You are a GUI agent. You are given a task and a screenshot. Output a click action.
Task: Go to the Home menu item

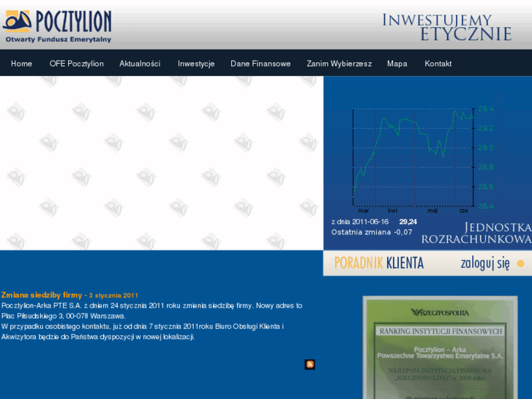[x=21, y=64]
